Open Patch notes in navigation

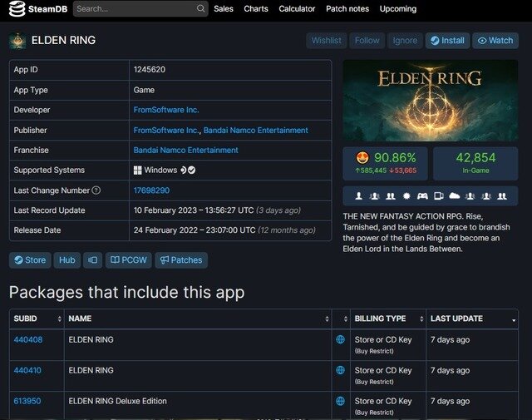tap(347, 9)
